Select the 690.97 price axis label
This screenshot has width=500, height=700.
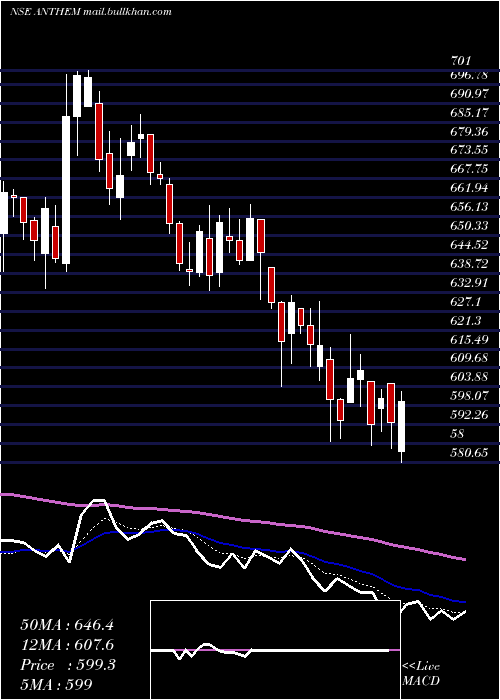469,94
